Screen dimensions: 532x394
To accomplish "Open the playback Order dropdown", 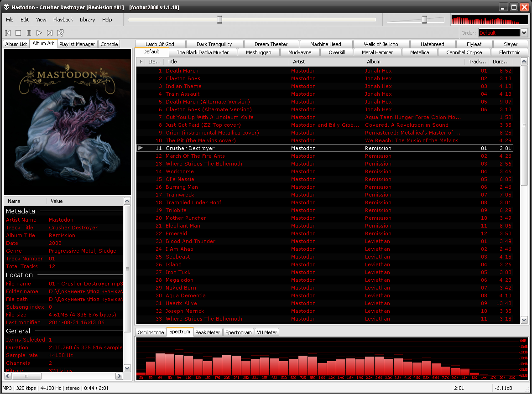I will (x=524, y=33).
